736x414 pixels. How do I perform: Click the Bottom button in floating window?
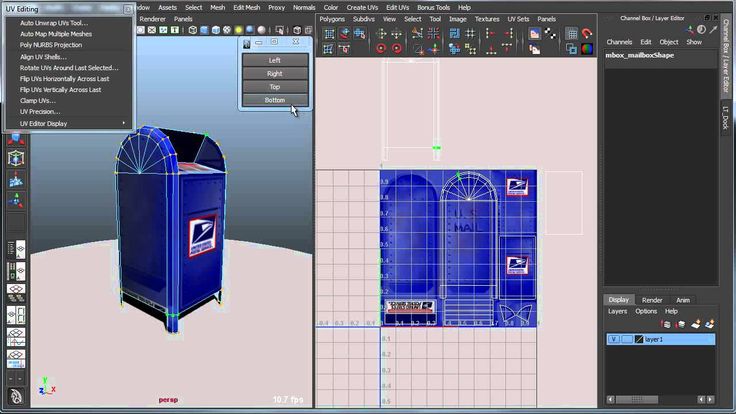click(275, 100)
